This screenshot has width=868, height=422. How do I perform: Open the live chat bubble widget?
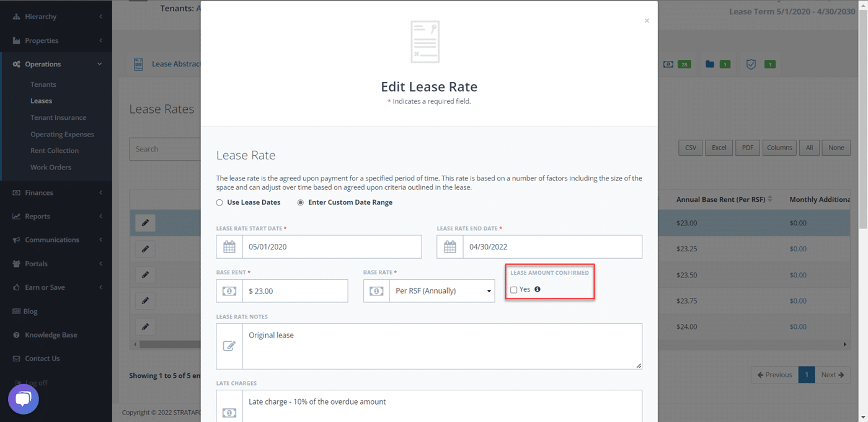24,399
